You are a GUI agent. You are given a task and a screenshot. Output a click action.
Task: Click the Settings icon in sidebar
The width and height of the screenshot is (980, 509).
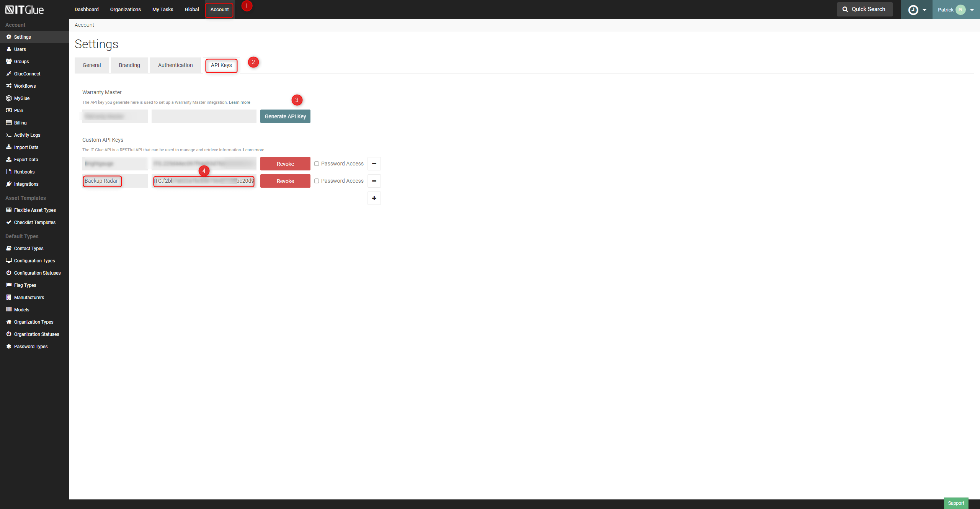point(10,37)
